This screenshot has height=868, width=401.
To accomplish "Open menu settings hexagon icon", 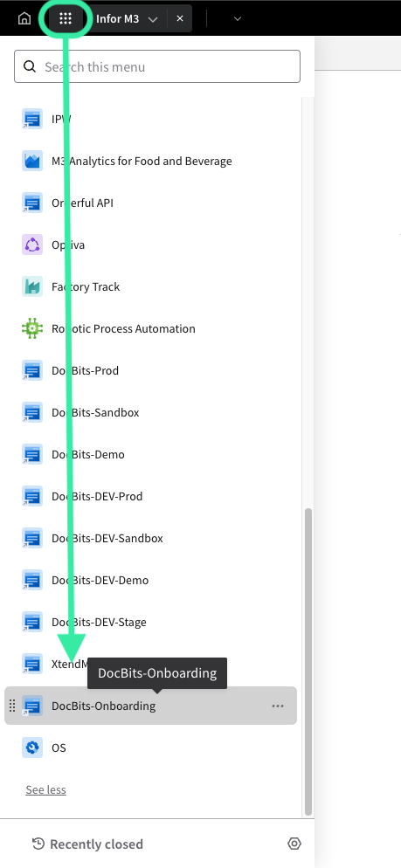I will (294, 844).
